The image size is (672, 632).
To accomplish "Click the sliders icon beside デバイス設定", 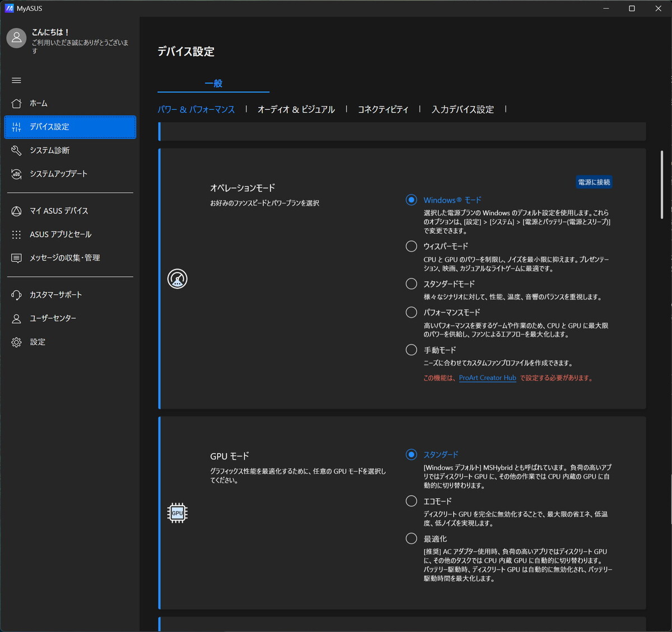I will click(x=16, y=127).
